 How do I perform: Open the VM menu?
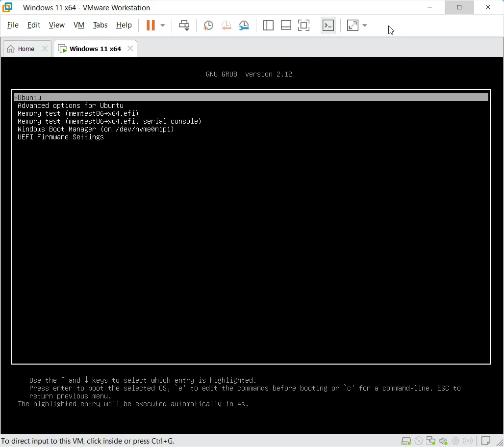79,25
